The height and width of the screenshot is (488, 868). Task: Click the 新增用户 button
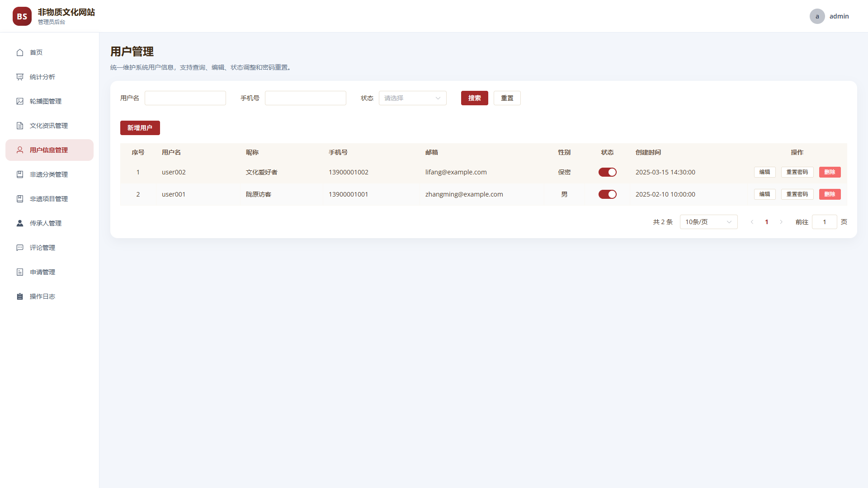point(140,128)
